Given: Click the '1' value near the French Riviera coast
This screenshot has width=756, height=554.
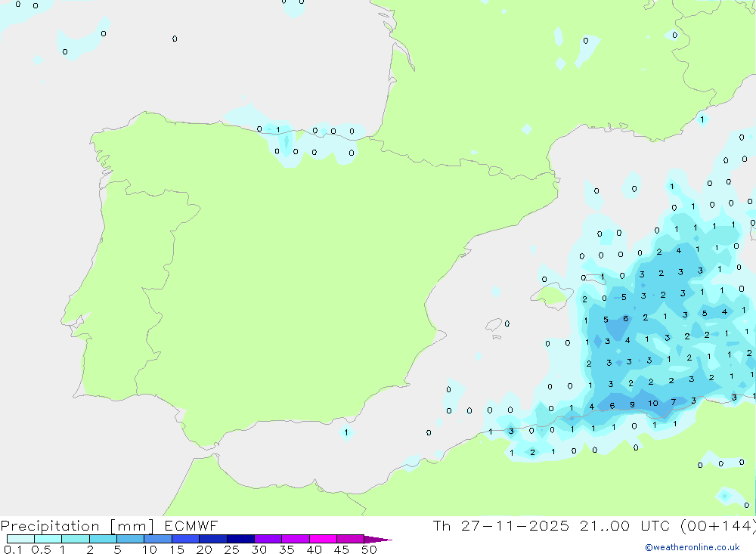Looking at the screenshot, I should 702,119.
